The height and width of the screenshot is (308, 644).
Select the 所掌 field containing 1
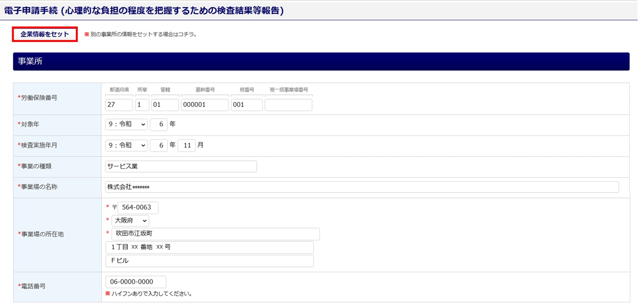(x=142, y=105)
